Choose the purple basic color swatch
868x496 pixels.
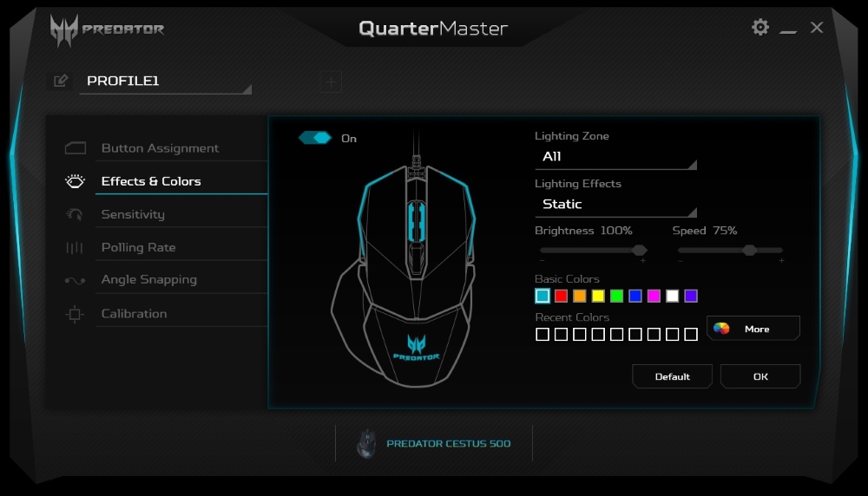pos(691,296)
